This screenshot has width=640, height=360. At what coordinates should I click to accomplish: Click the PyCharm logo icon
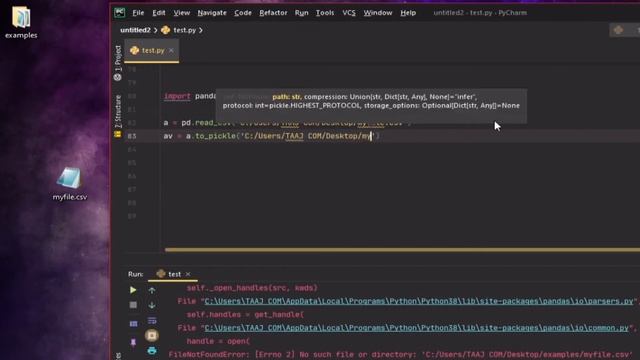tap(120, 13)
